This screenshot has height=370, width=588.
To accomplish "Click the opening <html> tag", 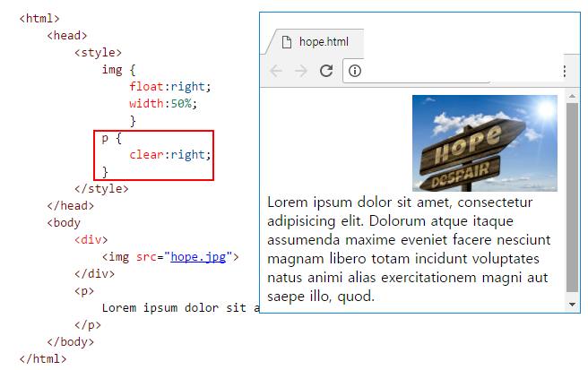I will (39, 19).
